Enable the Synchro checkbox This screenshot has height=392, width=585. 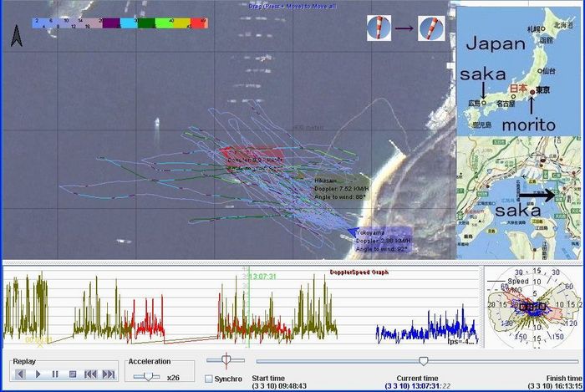pos(208,379)
